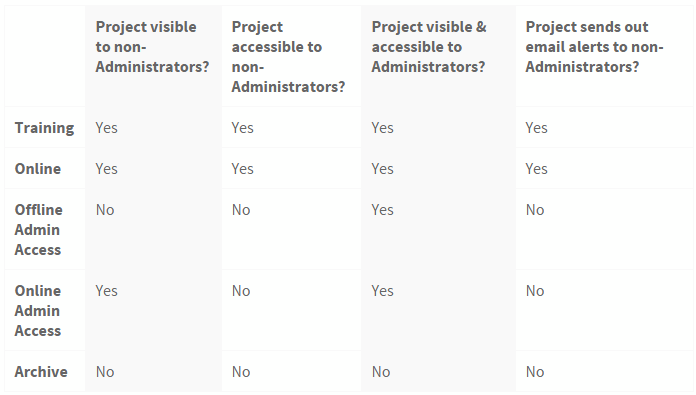Click Archive's No under email alerts column

535,371
